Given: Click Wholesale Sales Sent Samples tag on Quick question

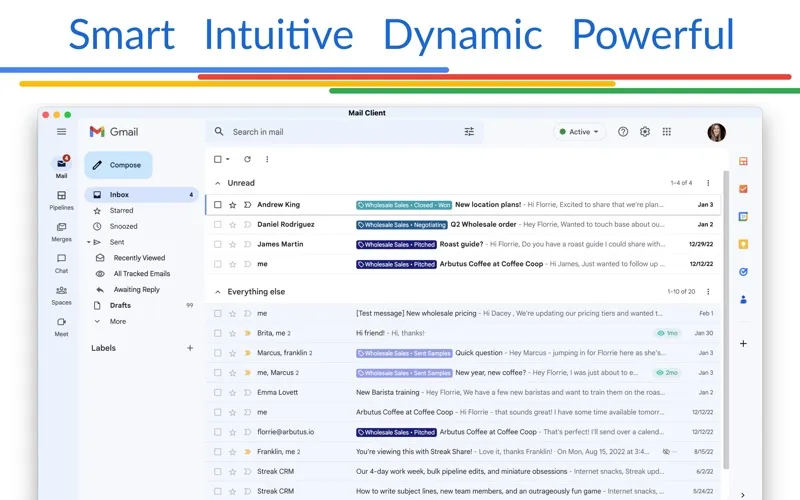Looking at the screenshot, I should pyautogui.click(x=404, y=353).
